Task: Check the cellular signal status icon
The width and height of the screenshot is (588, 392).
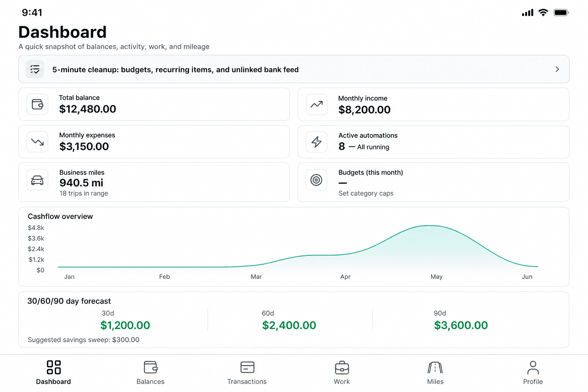Action: 528,13
